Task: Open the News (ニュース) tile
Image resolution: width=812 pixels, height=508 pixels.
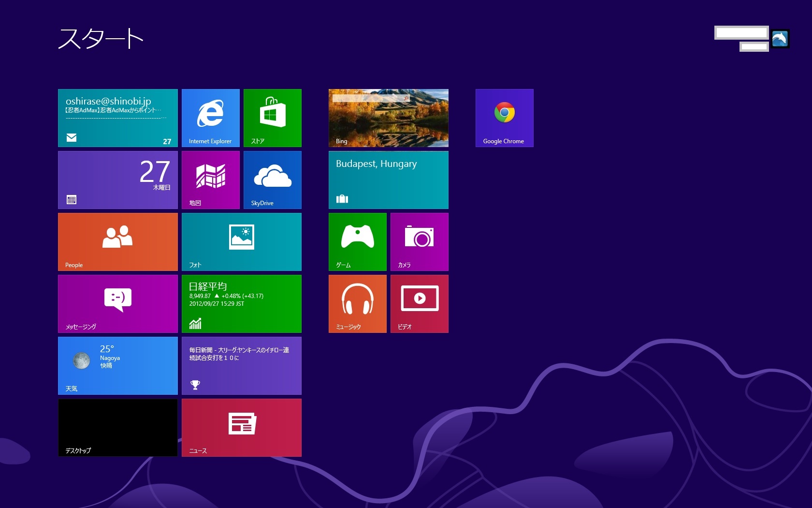Action: coord(242,428)
